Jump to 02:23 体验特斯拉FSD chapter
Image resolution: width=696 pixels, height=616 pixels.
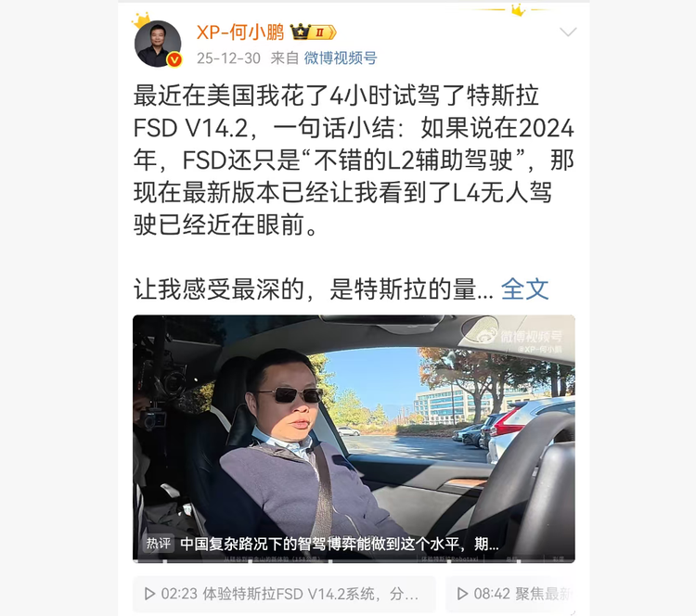tap(284, 594)
